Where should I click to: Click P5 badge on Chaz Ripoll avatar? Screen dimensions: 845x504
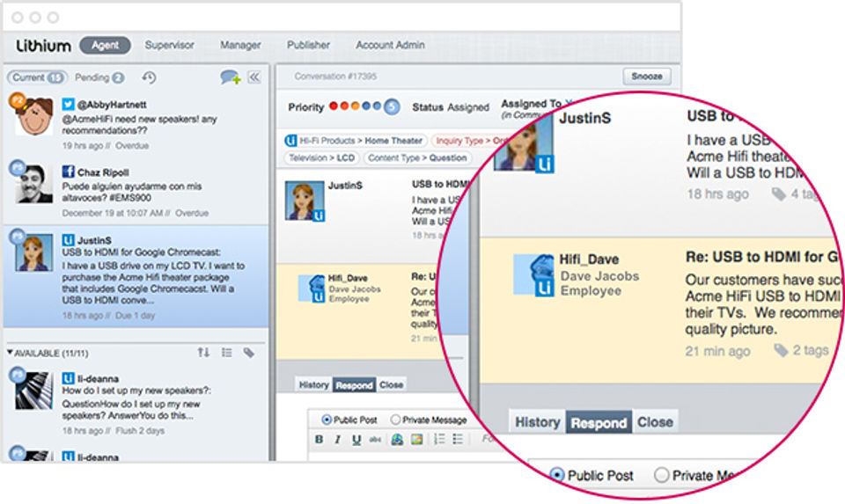coord(18,168)
